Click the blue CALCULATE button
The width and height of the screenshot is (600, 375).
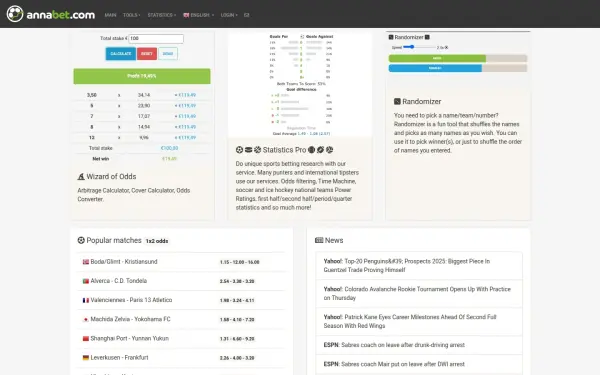[121, 54]
